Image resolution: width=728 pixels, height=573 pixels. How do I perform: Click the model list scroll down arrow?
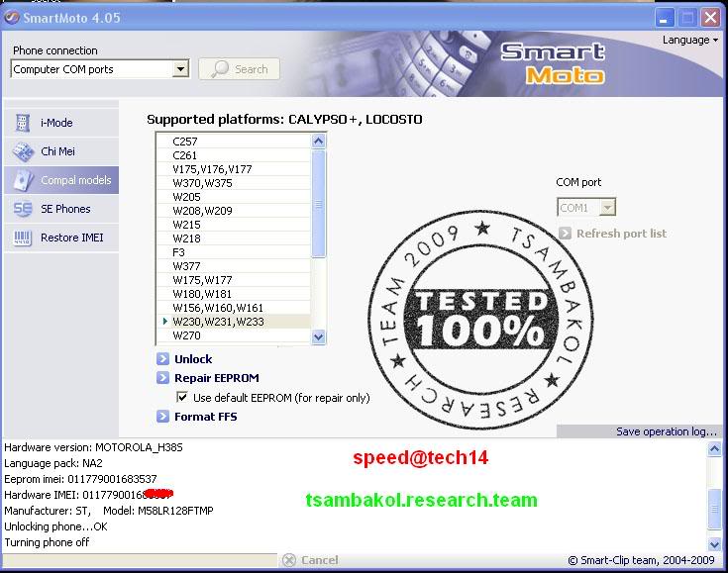click(x=319, y=336)
